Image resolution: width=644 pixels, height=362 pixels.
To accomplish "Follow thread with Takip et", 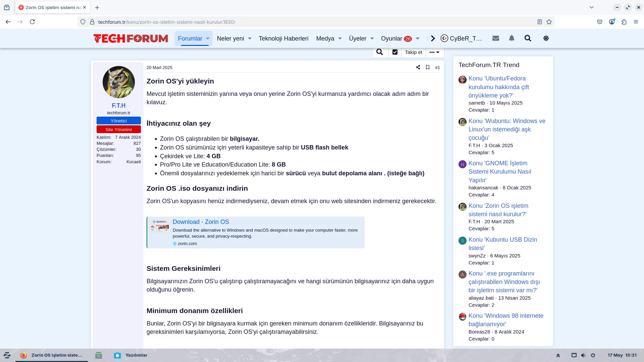I will pyautogui.click(x=414, y=52).
